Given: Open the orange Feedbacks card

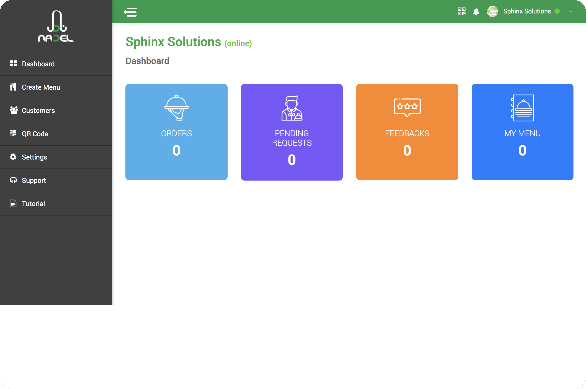Looking at the screenshot, I should click(x=407, y=132).
